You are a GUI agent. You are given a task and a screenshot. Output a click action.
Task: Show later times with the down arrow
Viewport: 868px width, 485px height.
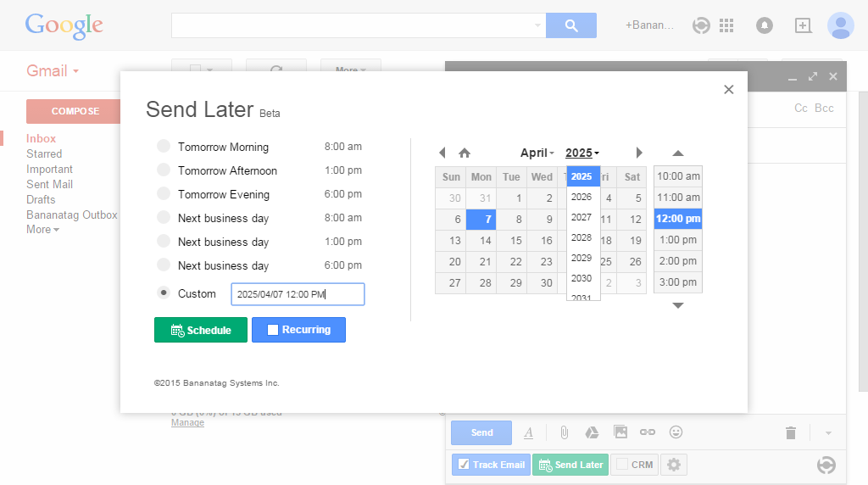(678, 305)
